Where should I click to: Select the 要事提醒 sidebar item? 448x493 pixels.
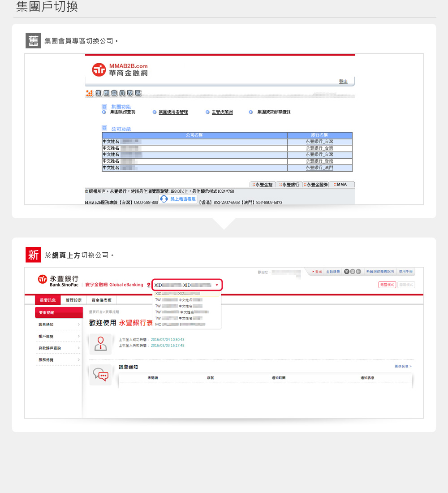pos(59,312)
